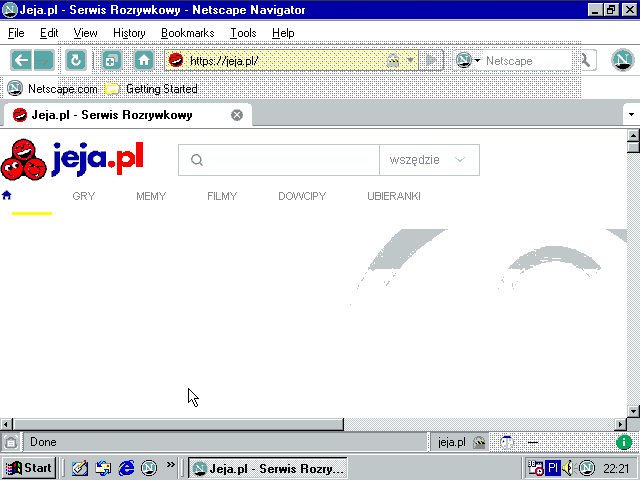Click the status bar lock icon beside jeja.pl
This screenshot has width=640, height=480.
tap(479, 442)
